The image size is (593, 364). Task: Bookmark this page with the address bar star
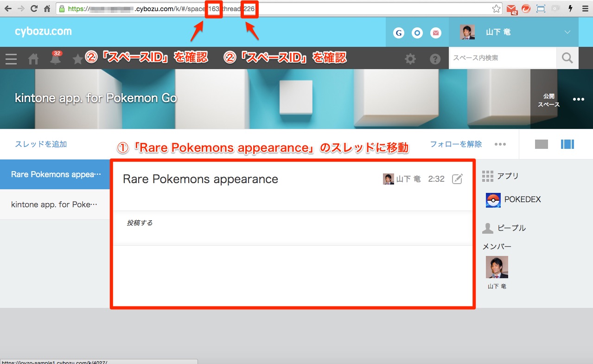(497, 8)
